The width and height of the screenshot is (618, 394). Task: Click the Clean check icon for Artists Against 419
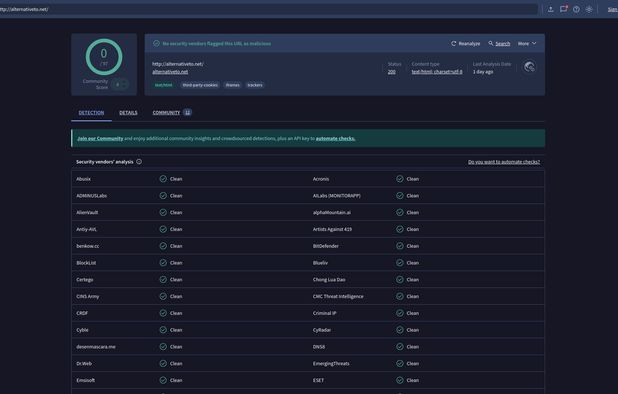click(x=400, y=229)
